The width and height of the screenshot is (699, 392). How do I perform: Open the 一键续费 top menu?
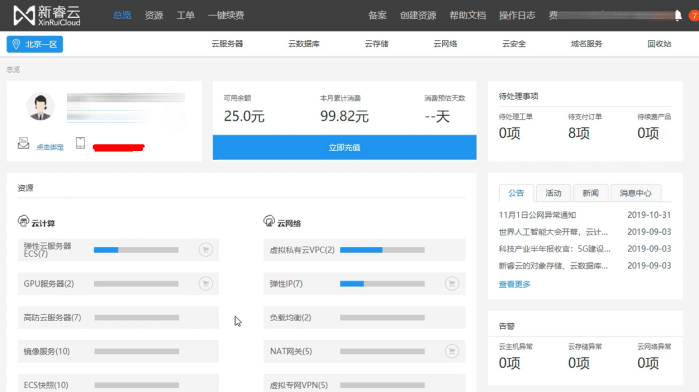pos(226,15)
